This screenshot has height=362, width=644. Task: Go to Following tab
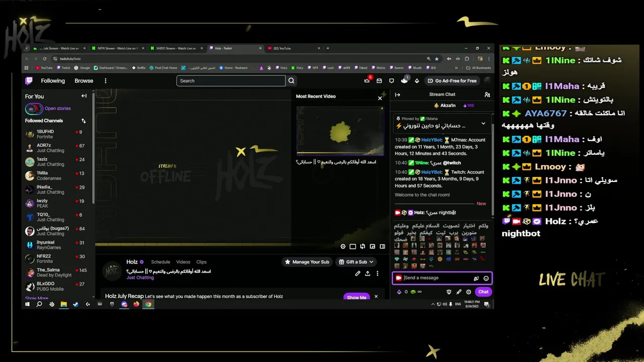point(53,80)
